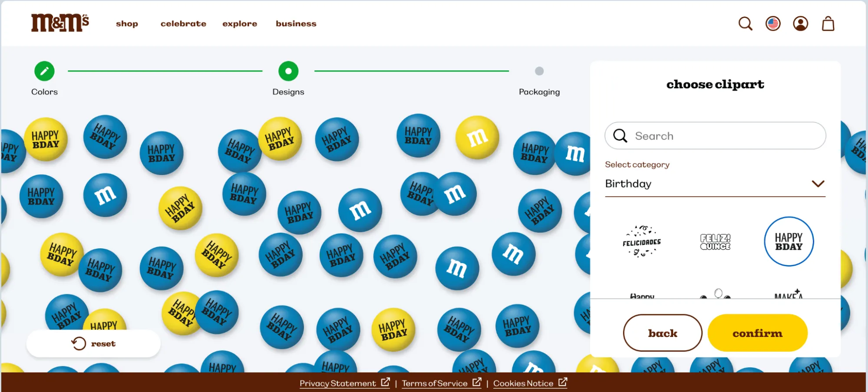Open the user account icon
This screenshot has width=868, height=392.
pyautogui.click(x=800, y=23)
